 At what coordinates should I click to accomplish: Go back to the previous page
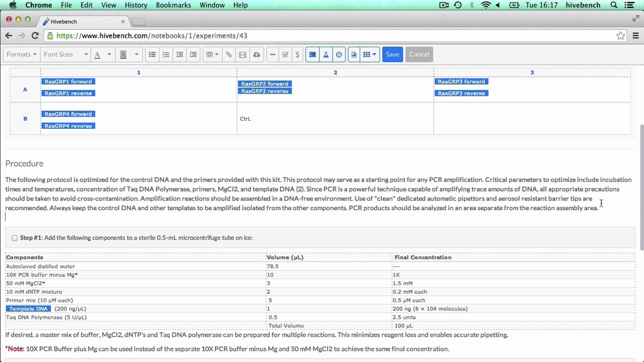pos(9,36)
